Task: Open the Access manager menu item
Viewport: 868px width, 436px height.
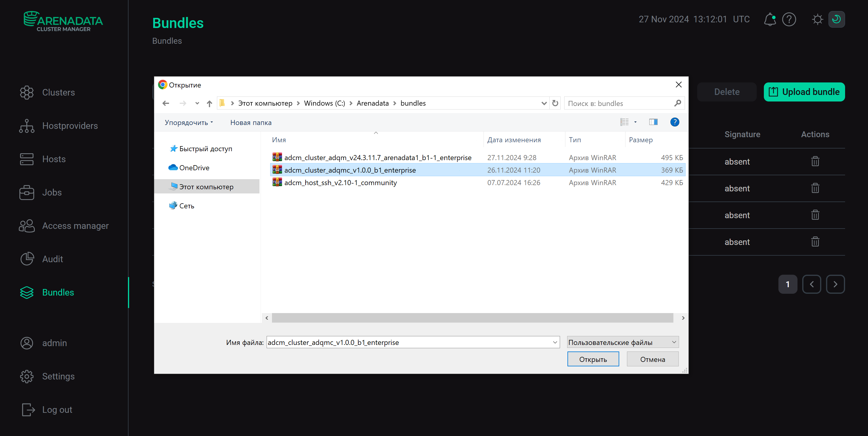Action: tap(75, 226)
